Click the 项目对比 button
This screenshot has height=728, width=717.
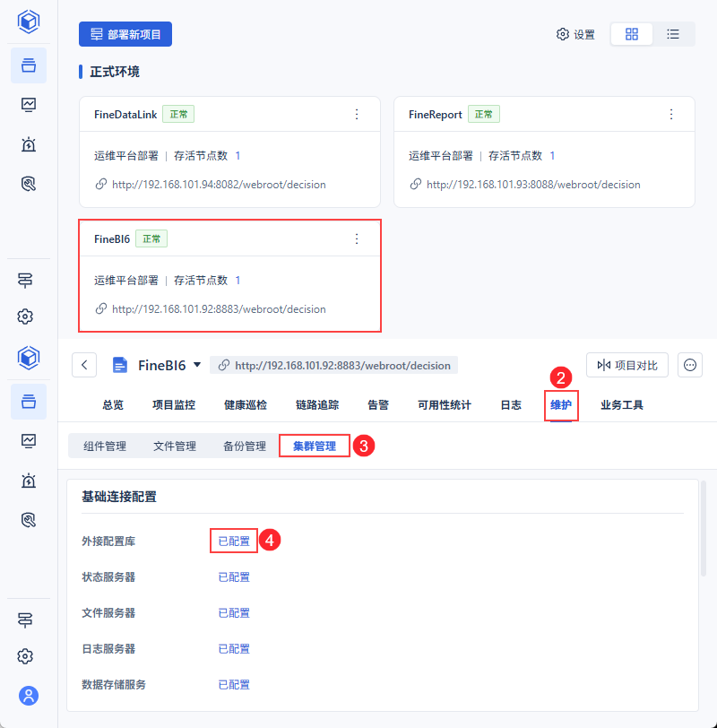tap(627, 365)
